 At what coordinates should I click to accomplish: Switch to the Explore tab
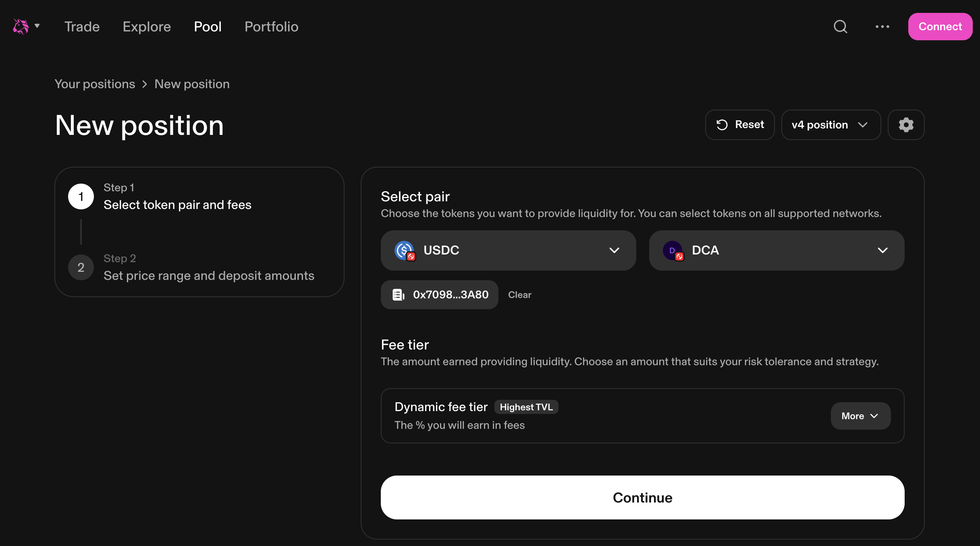point(147,27)
